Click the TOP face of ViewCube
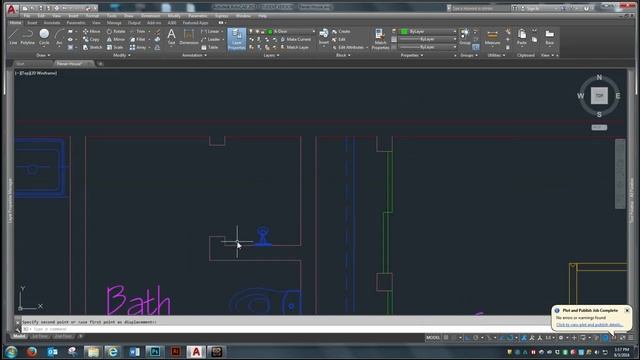This screenshot has height=360, width=640. click(x=599, y=96)
